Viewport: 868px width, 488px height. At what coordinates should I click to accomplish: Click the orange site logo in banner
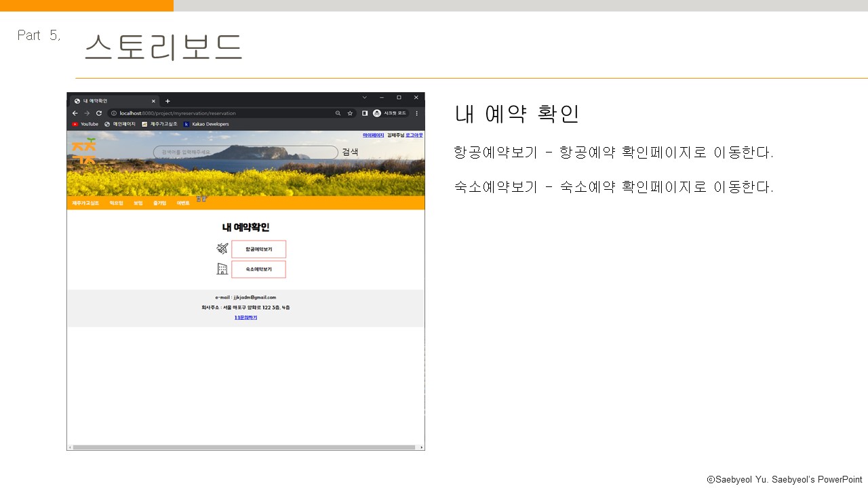(84, 150)
